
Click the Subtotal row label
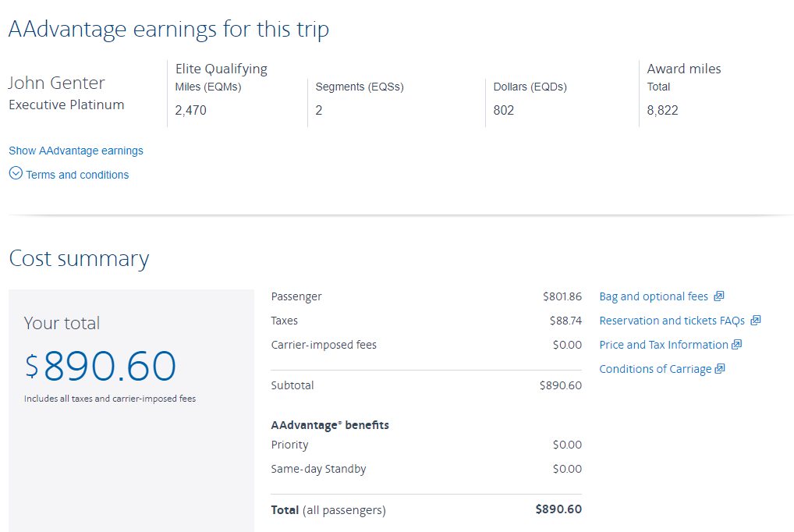(292, 385)
